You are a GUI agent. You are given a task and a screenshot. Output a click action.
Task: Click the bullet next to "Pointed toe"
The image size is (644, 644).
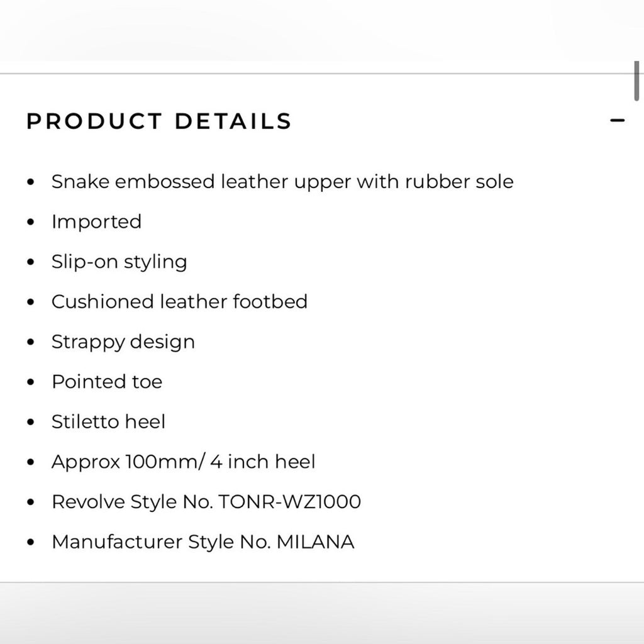click(x=31, y=382)
